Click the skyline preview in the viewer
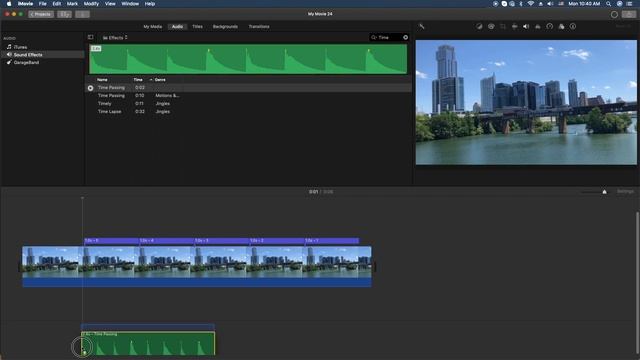This screenshot has height=360, width=640. tap(526, 102)
